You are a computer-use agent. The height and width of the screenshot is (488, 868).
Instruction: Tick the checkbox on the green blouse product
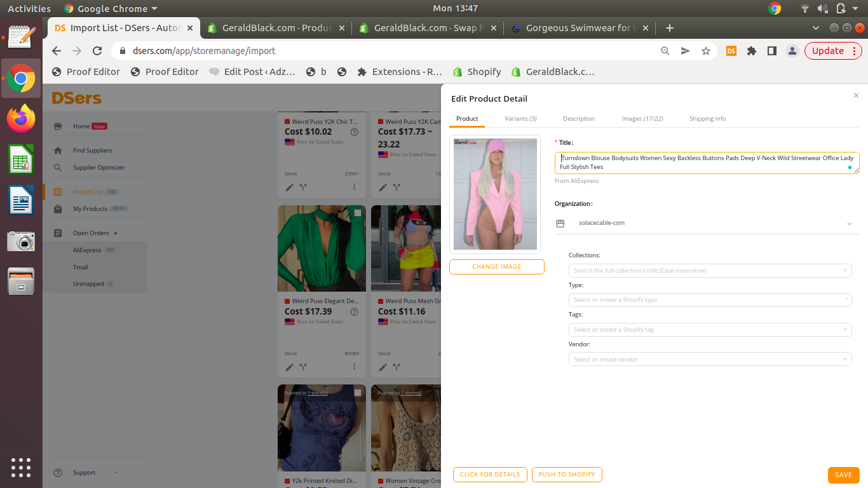[357, 213]
